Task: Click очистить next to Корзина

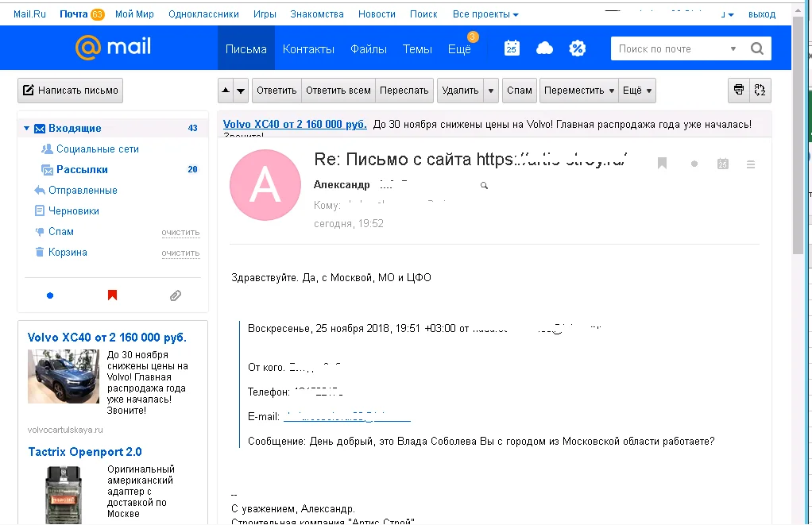Action: tap(180, 253)
